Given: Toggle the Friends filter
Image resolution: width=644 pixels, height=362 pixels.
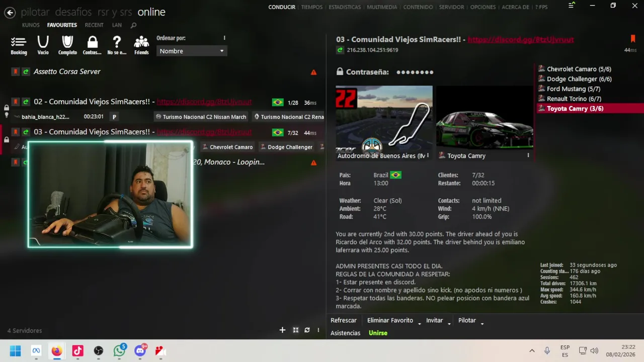Looking at the screenshot, I should click(141, 45).
